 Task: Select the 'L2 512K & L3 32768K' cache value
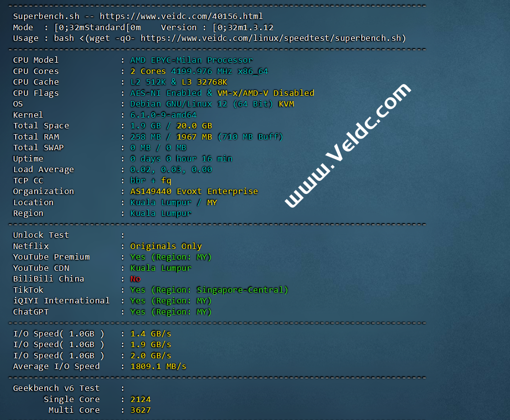tap(179, 82)
